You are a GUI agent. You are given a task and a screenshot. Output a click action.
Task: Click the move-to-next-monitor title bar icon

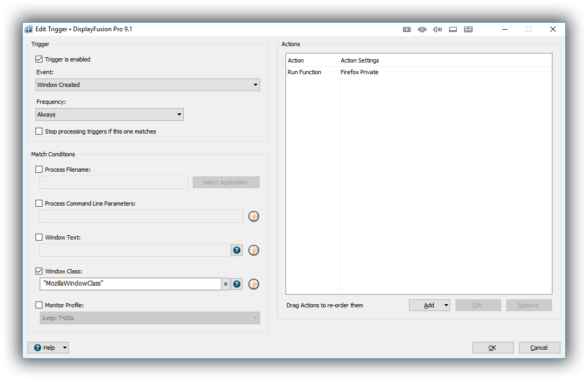[x=422, y=30]
